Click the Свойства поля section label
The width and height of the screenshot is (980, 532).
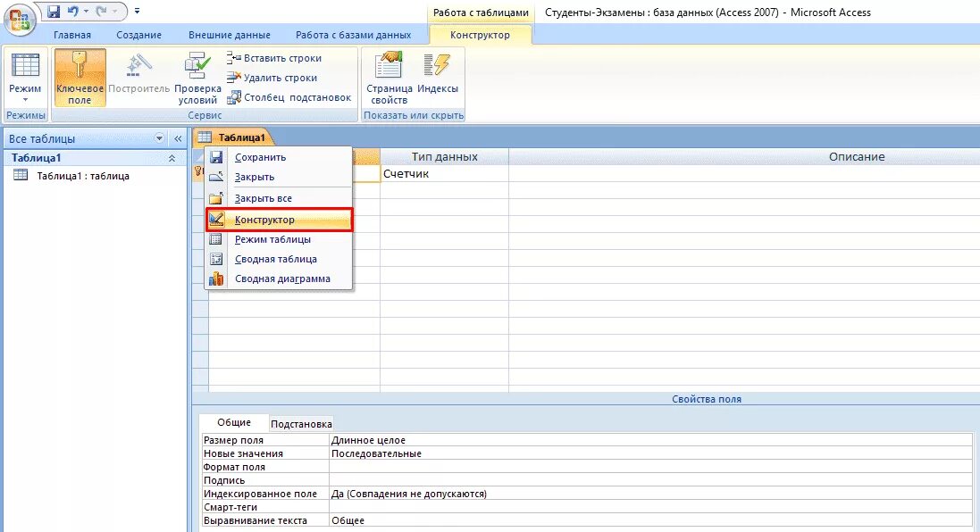coord(707,399)
